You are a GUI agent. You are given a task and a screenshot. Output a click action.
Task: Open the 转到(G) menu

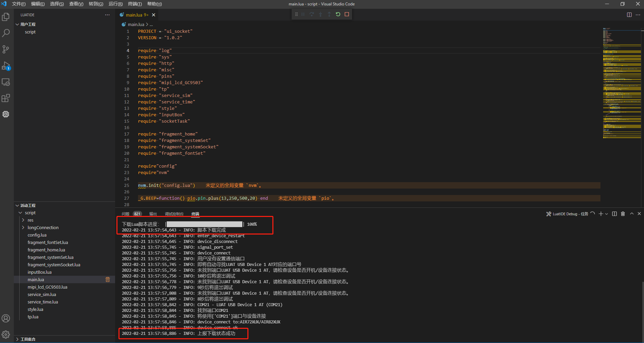tap(96, 4)
